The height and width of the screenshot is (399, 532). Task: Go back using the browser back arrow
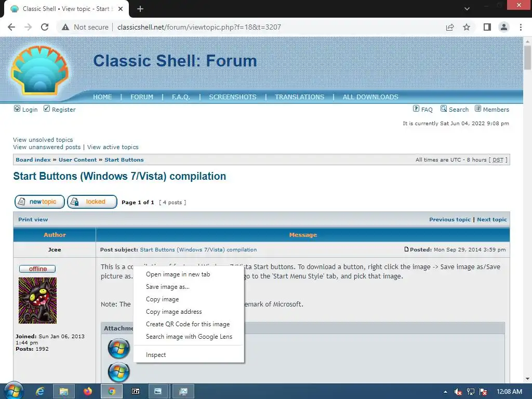pyautogui.click(x=11, y=27)
